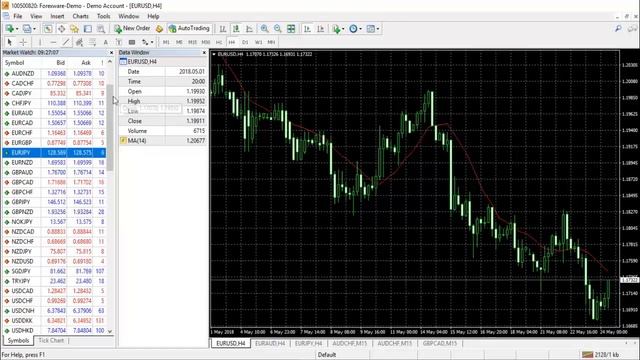Open the Indicators list icon
Viewport: 640px width, 360px height.
click(x=336, y=29)
